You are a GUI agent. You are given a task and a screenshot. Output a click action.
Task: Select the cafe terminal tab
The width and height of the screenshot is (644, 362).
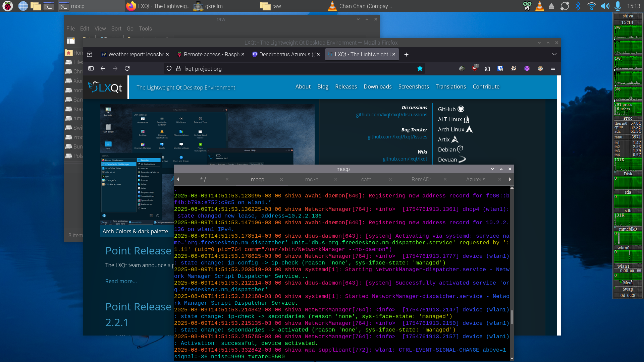point(366,179)
